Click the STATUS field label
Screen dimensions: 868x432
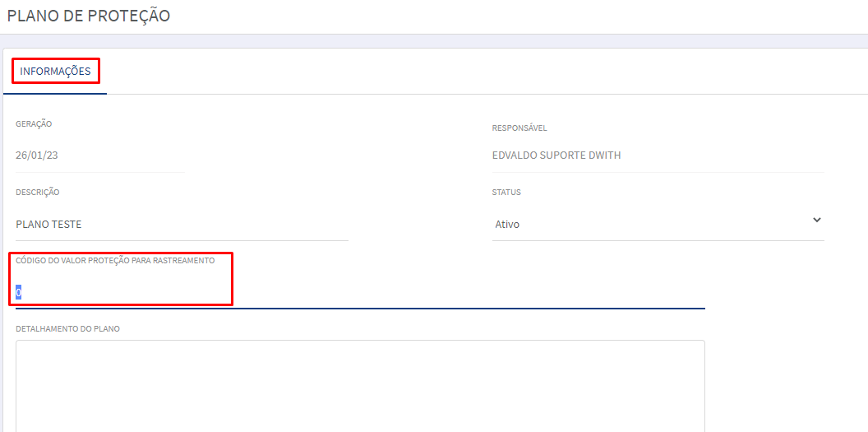point(506,193)
